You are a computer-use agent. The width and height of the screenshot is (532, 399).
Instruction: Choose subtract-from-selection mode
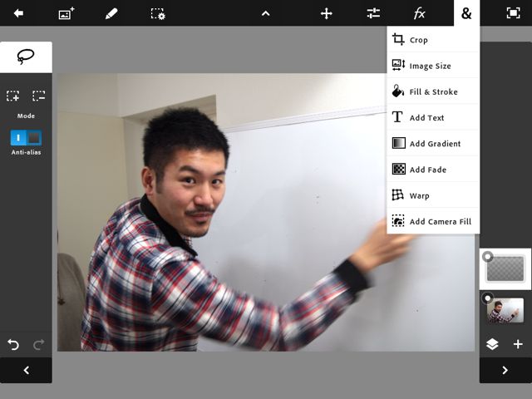(39, 96)
